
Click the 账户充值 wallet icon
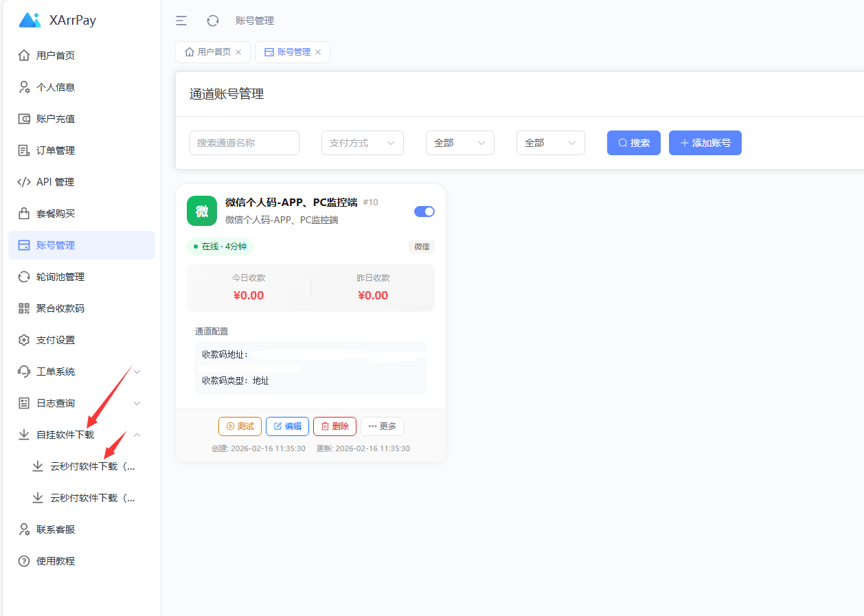coord(24,119)
